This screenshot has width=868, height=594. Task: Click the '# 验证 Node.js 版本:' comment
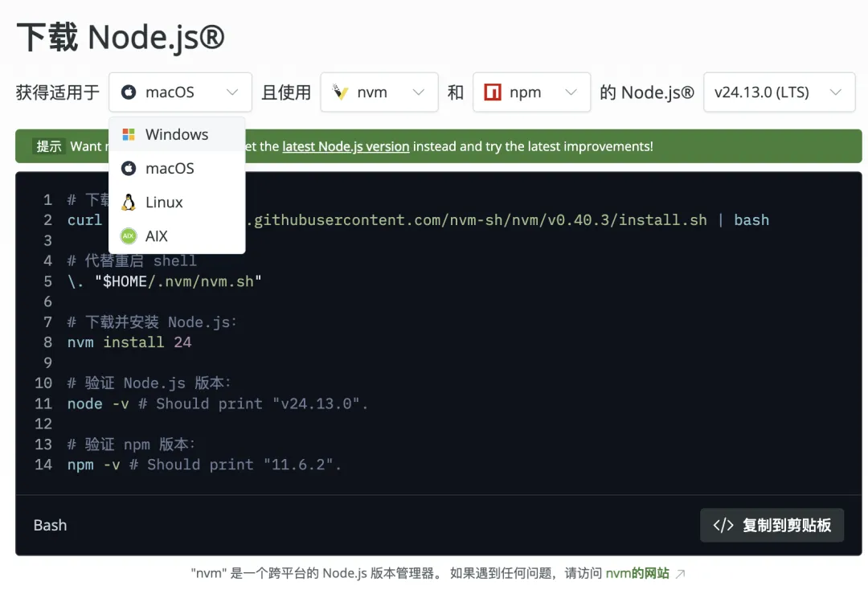tap(149, 383)
